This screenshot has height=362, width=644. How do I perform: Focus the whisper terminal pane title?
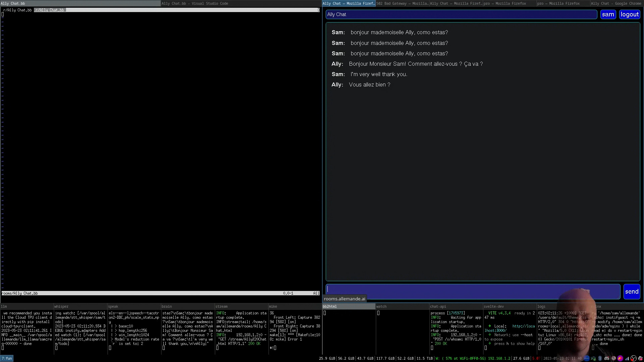[x=80, y=306]
